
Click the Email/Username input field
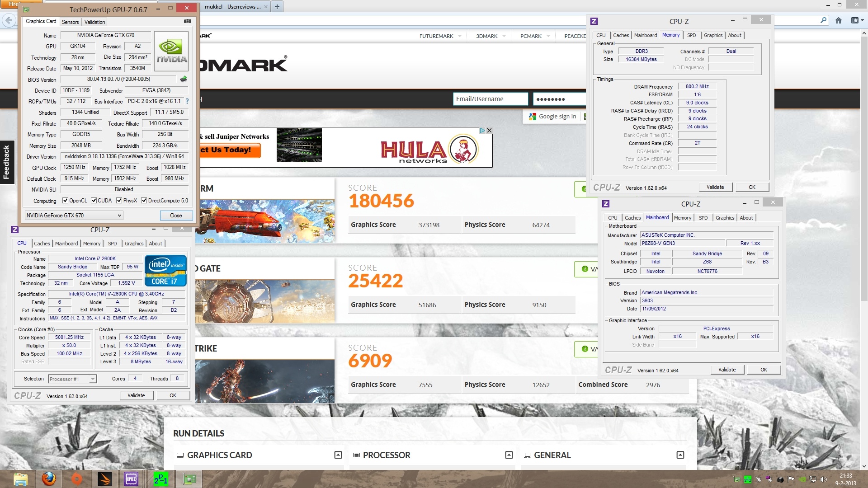point(491,99)
